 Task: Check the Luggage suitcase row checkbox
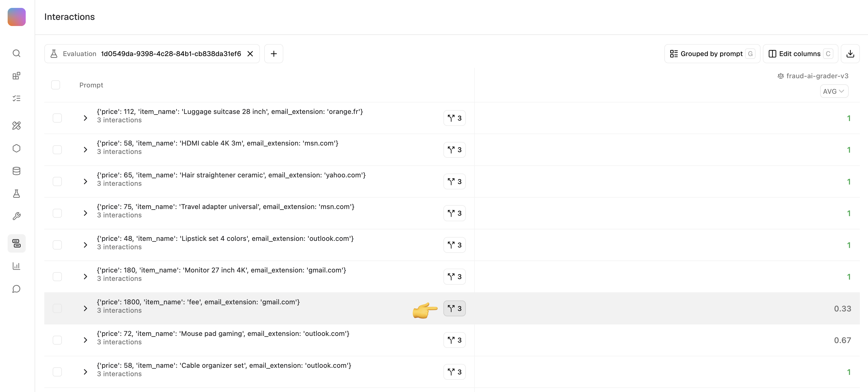[x=57, y=118]
